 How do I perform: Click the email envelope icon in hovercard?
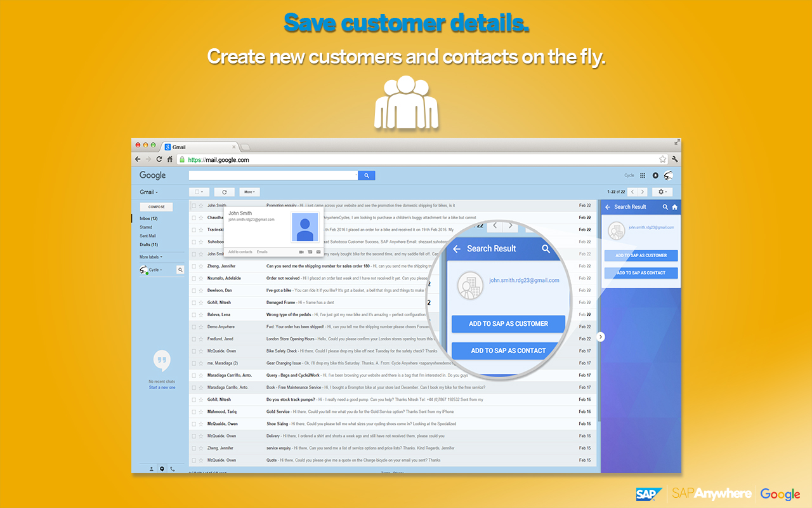(x=318, y=252)
